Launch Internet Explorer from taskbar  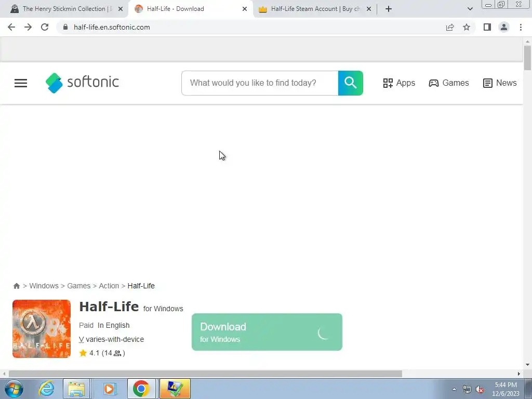[x=46, y=389]
